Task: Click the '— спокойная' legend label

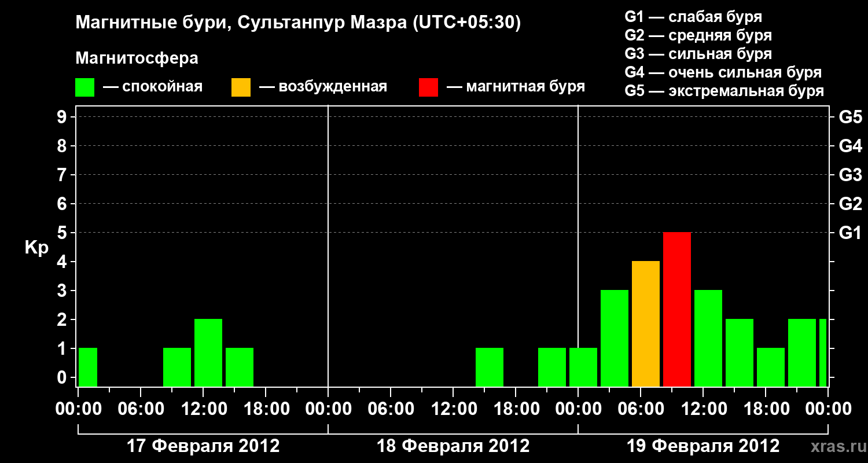Action: pos(153,87)
